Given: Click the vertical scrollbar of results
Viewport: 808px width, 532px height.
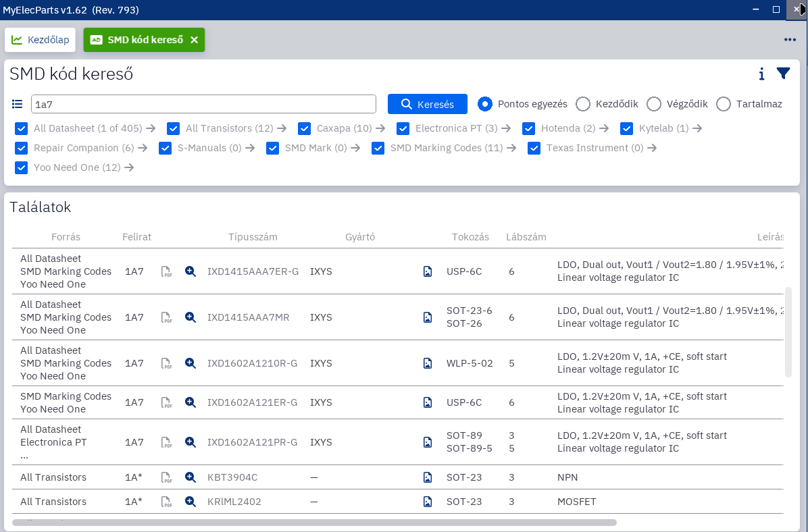Looking at the screenshot, I should click(x=788, y=332).
